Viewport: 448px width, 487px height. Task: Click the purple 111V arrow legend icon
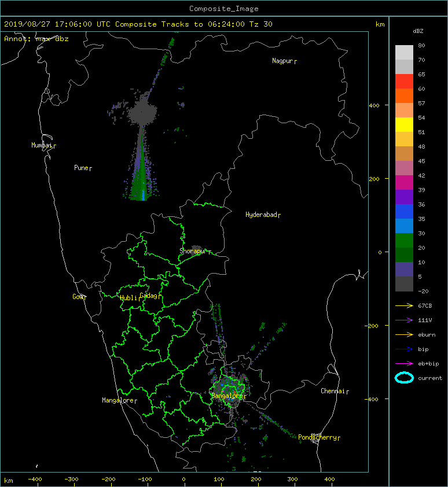point(404,320)
